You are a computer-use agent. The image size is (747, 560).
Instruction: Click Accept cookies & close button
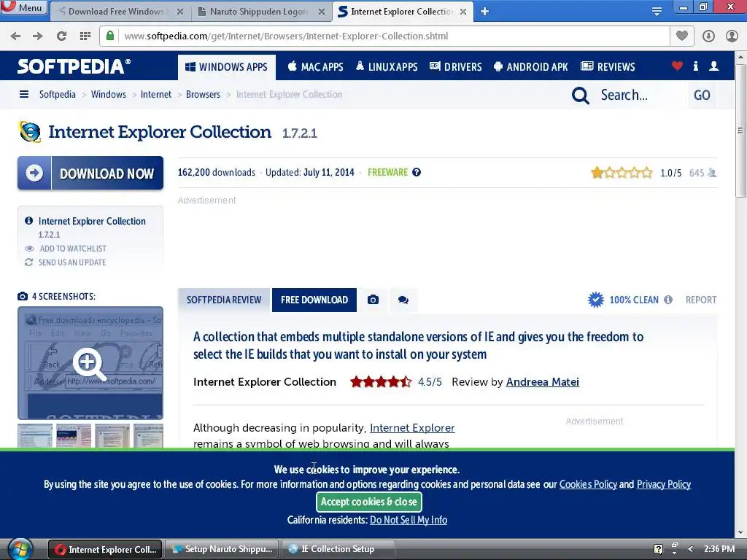[368, 502]
